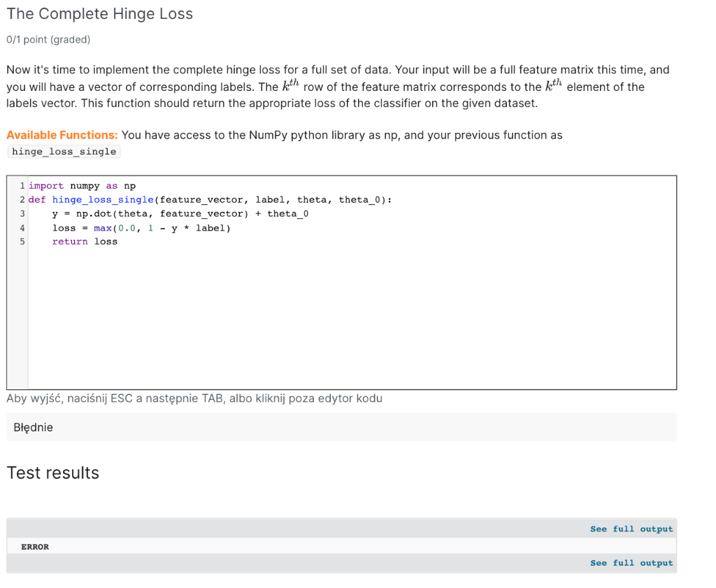Image resolution: width=716 pixels, height=588 pixels.
Task: Click the hinge_loss_single function name chip
Action: point(63,151)
